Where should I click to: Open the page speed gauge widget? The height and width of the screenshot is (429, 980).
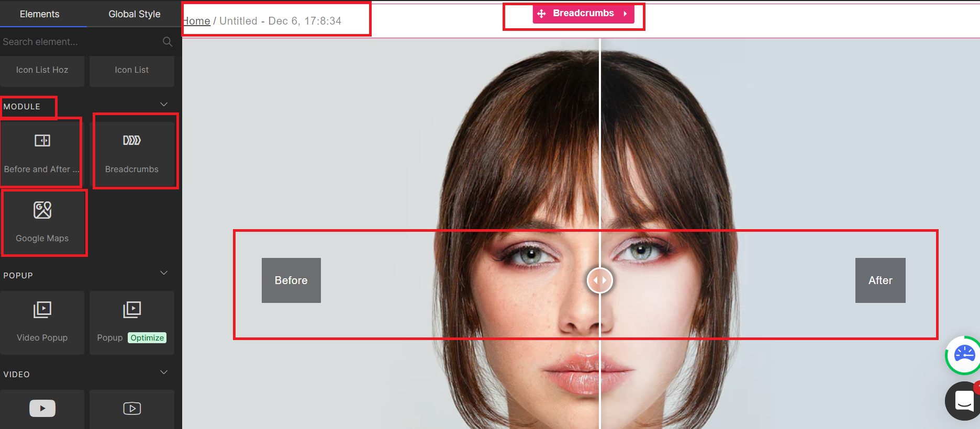click(964, 355)
